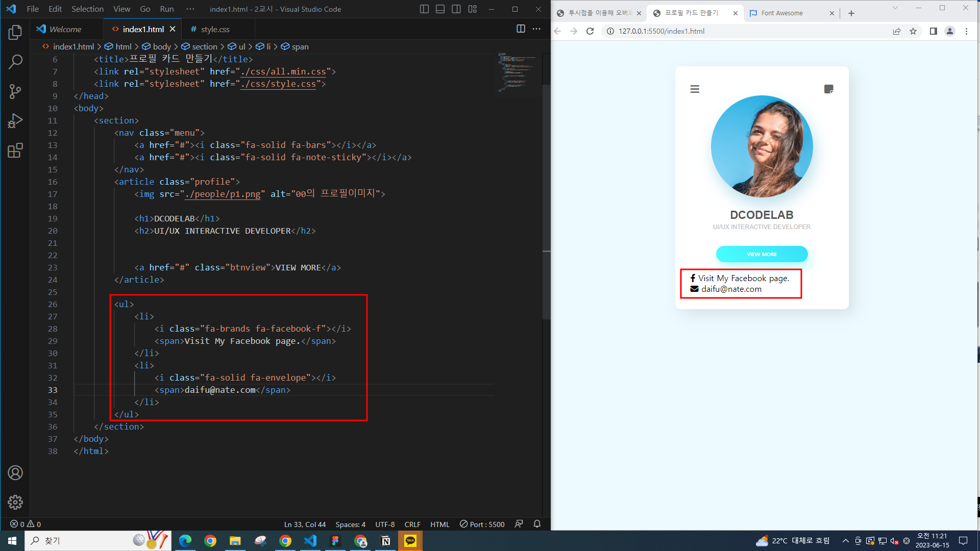Click the hamburger bars icon on profile card
Viewport: 980px width, 551px height.
pyautogui.click(x=695, y=89)
